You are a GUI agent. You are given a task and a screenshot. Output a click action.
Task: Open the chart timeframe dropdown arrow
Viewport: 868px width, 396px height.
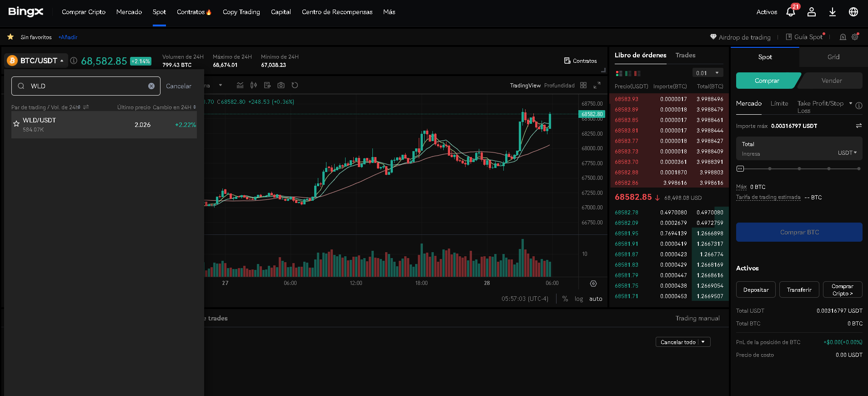coord(221,85)
